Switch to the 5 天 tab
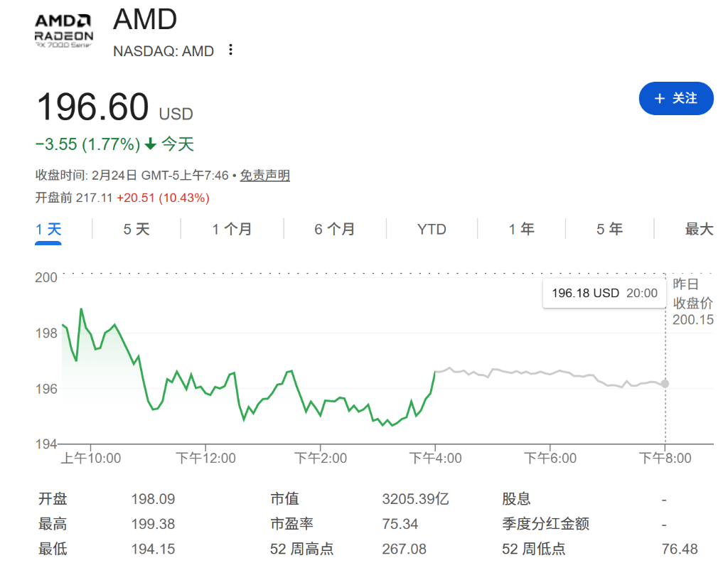The height and width of the screenshot is (563, 728). (x=136, y=229)
